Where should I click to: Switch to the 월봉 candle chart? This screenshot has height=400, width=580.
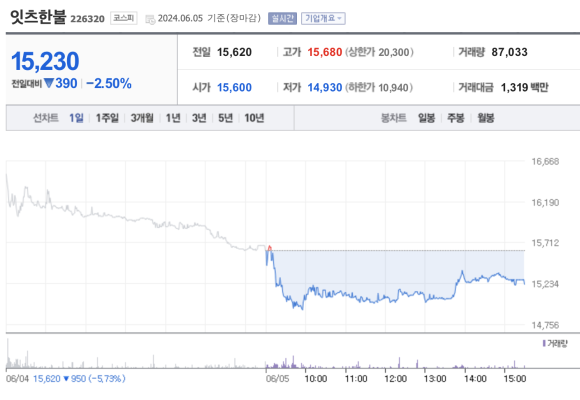[x=486, y=118]
